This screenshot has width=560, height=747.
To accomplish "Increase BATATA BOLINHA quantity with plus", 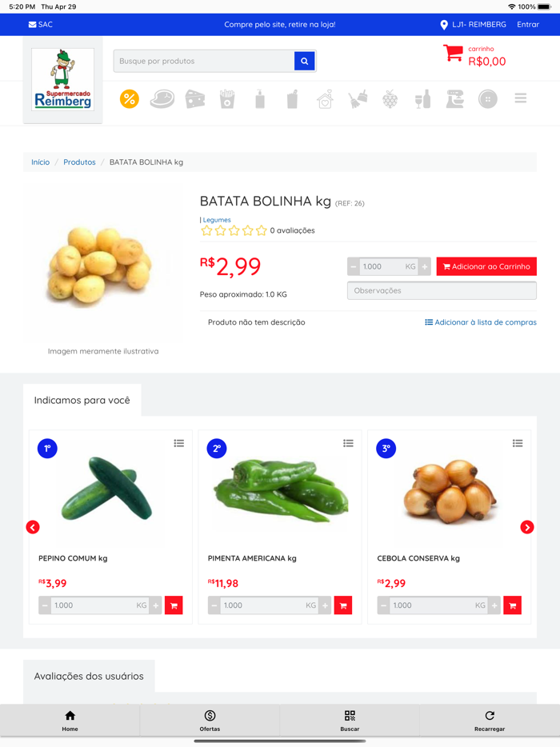I will tap(425, 267).
